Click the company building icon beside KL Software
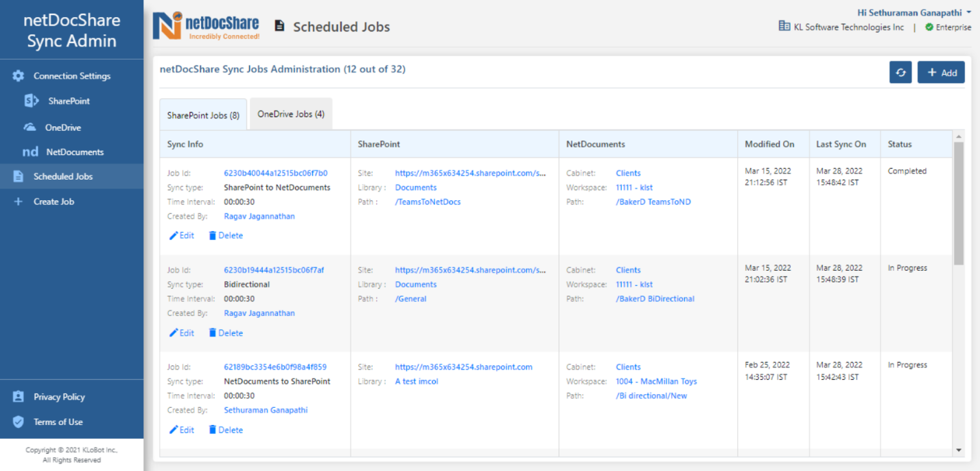This screenshot has width=980, height=471. pyautogui.click(x=784, y=26)
